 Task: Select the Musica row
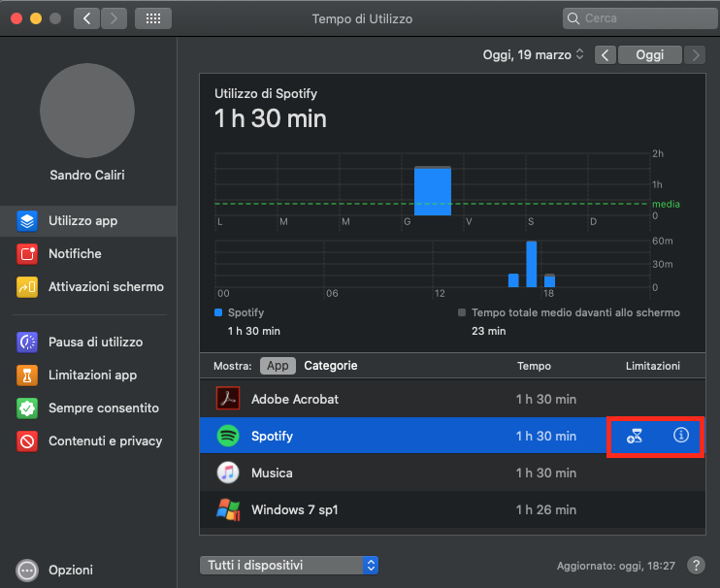pos(452,473)
